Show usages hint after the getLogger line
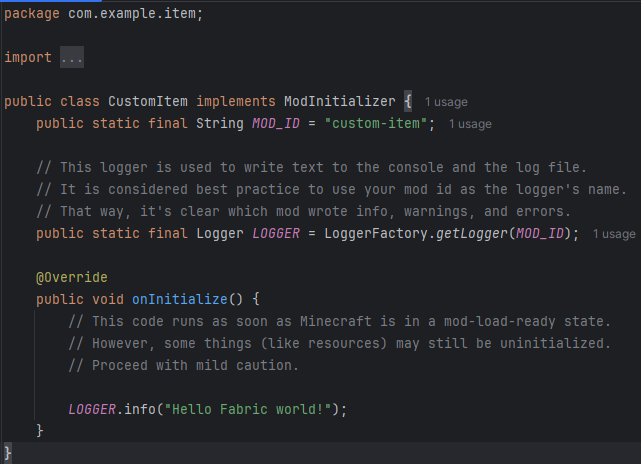The height and width of the screenshot is (464, 641). (614, 234)
